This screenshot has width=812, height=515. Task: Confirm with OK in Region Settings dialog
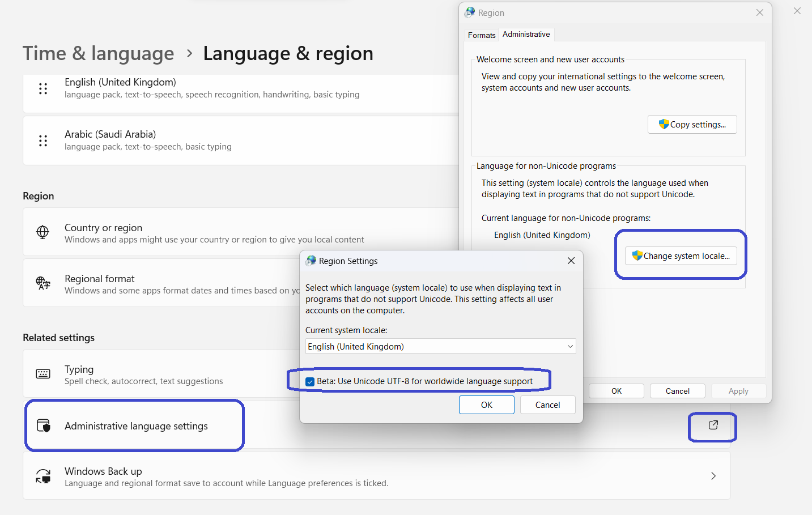[486, 405]
